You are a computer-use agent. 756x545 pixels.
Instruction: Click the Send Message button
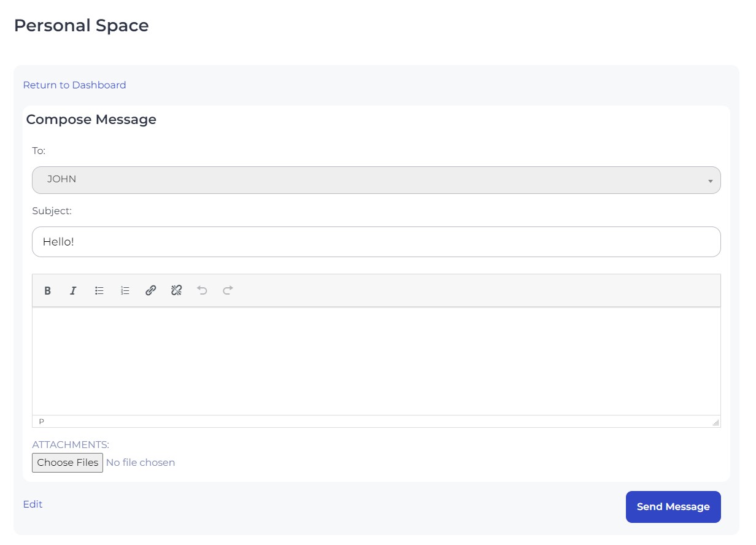[673, 507]
